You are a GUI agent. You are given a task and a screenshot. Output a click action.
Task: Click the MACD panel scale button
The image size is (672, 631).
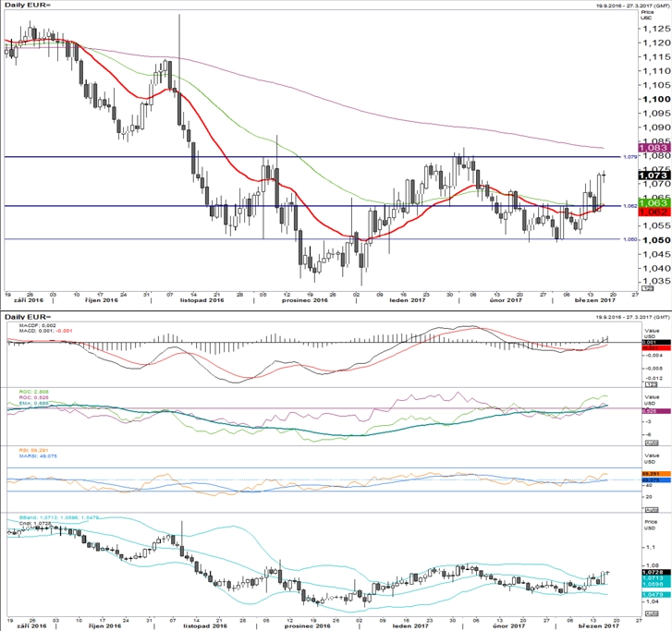(652, 385)
